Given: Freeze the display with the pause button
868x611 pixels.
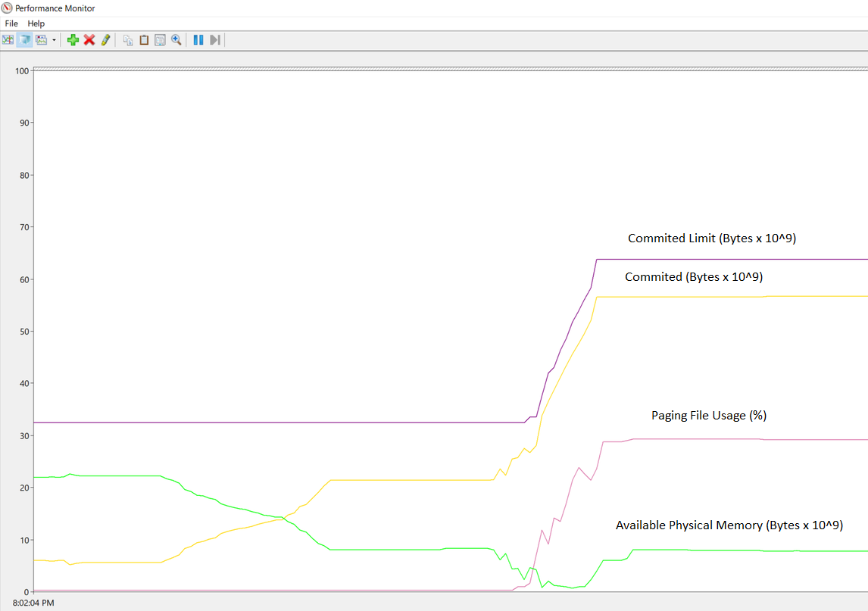Looking at the screenshot, I should click(198, 40).
